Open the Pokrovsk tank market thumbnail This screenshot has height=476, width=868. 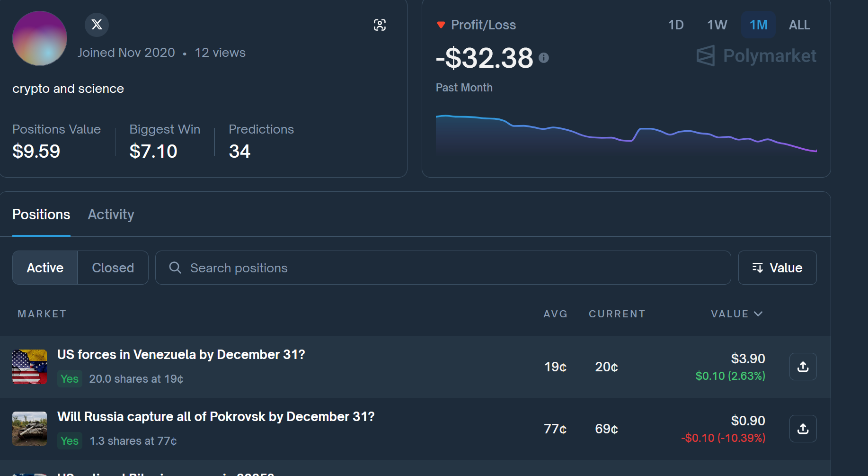coord(29,429)
